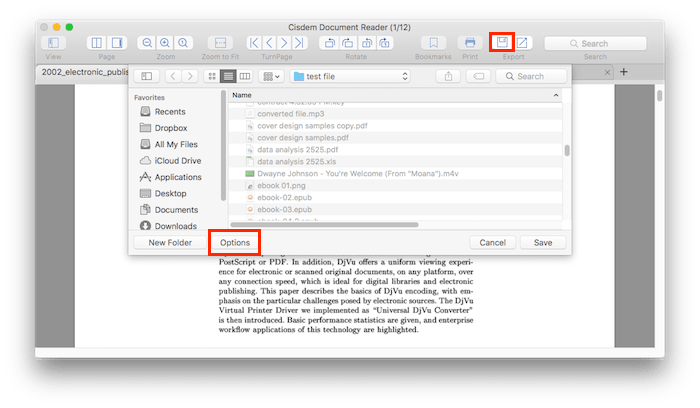Click the dialog Search field
The width and height of the screenshot is (700, 408).
(x=531, y=76)
